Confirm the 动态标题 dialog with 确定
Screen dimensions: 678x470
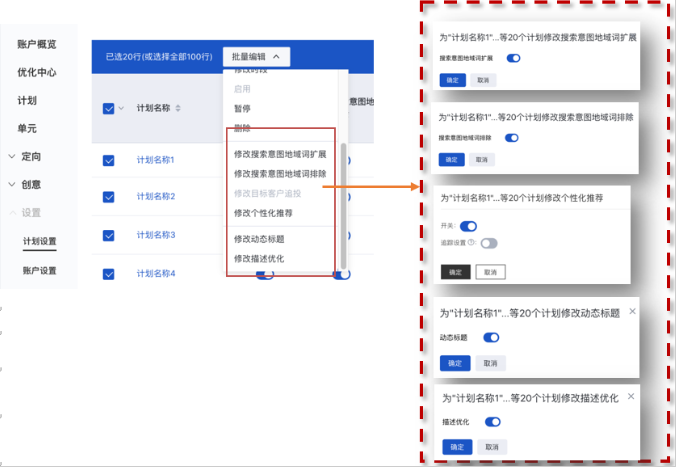(455, 363)
